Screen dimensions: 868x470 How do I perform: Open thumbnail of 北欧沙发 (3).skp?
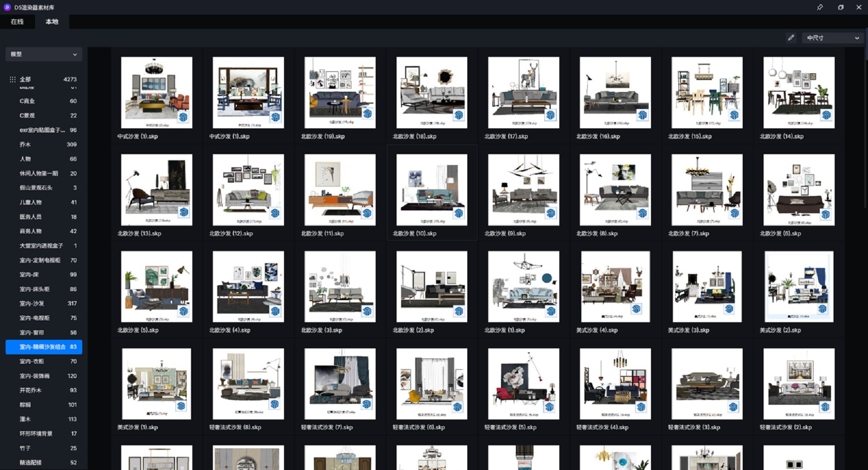(x=340, y=287)
